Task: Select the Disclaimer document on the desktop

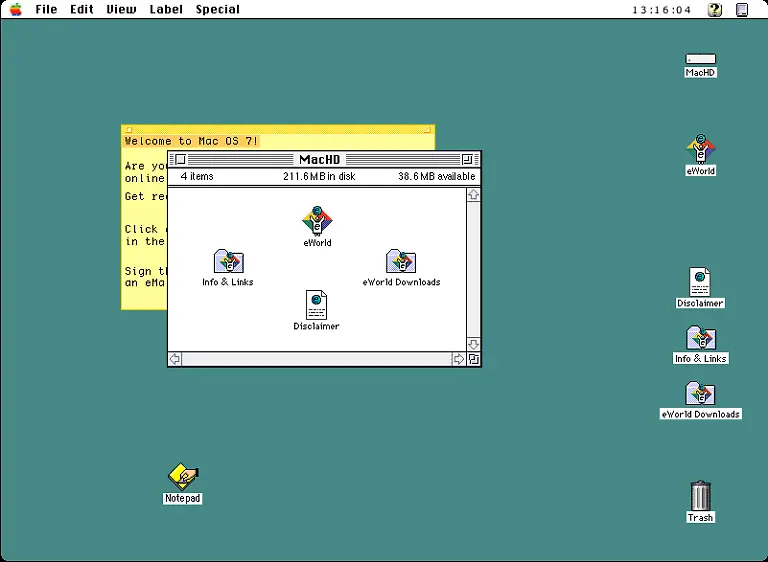Action: point(700,281)
